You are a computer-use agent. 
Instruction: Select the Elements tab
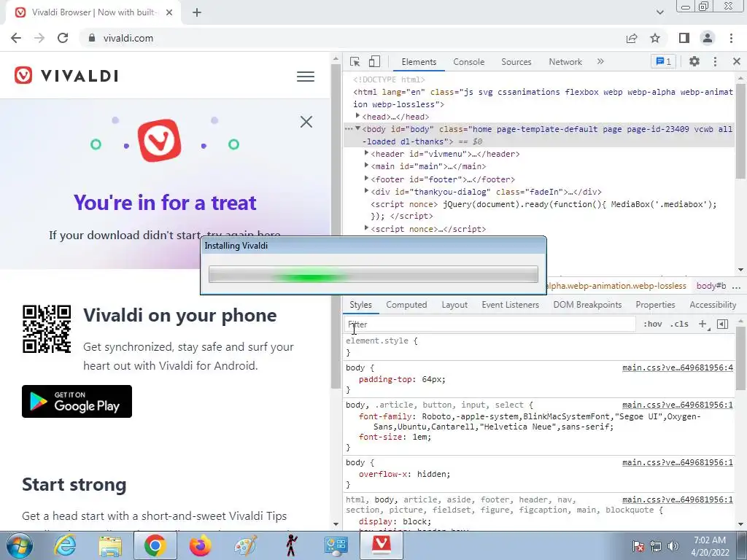click(419, 62)
